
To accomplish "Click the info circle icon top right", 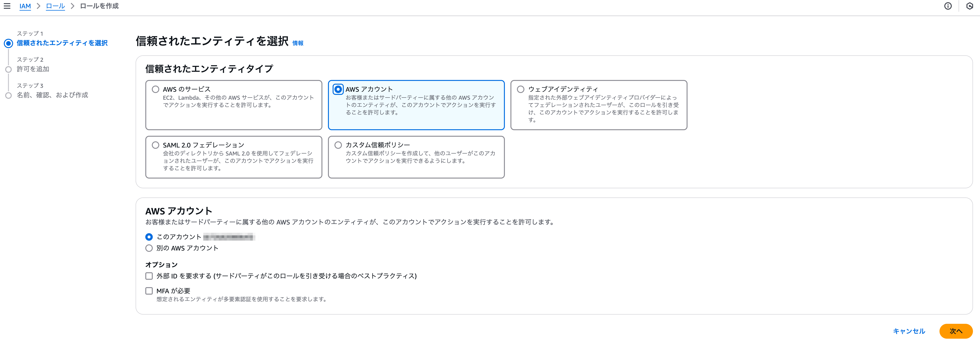I will click(948, 6).
